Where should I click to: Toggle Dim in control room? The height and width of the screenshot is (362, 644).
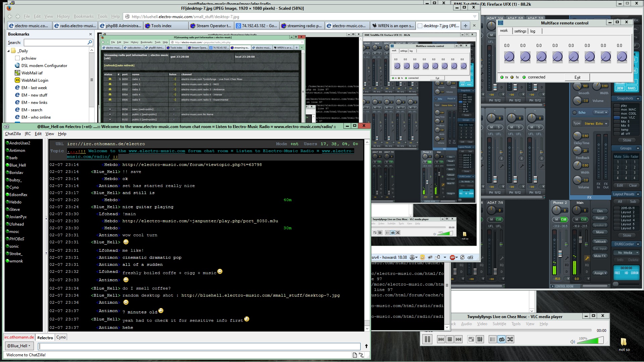point(600,211)
